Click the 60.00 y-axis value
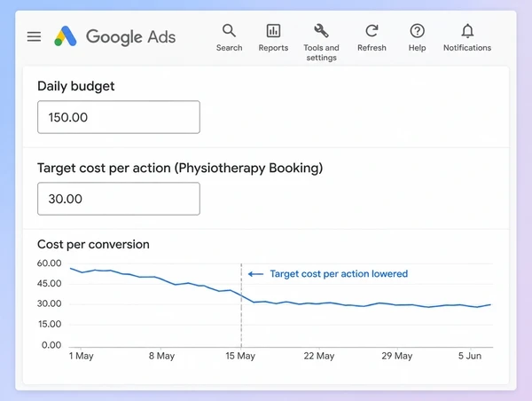The width and height of the screenshot is (532, 401). point(49,263)
